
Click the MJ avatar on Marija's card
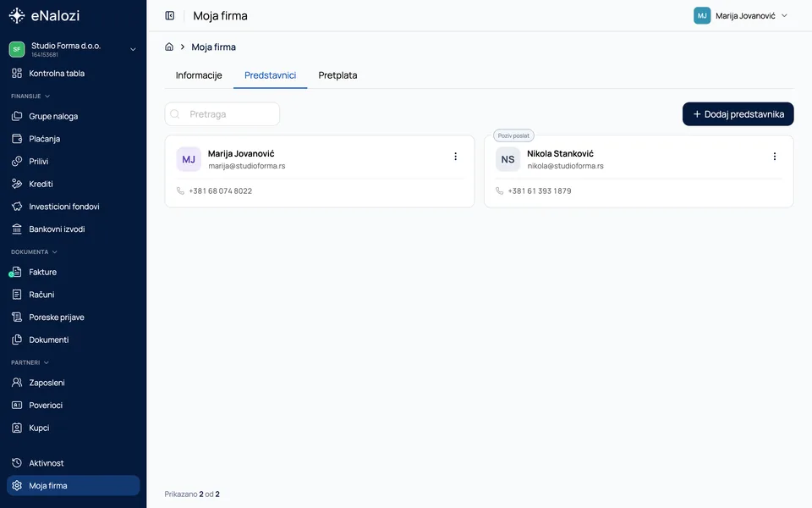tap(189, 159)
